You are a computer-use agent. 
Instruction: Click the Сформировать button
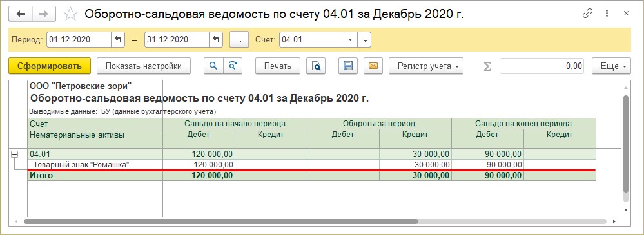pos(49,66)
